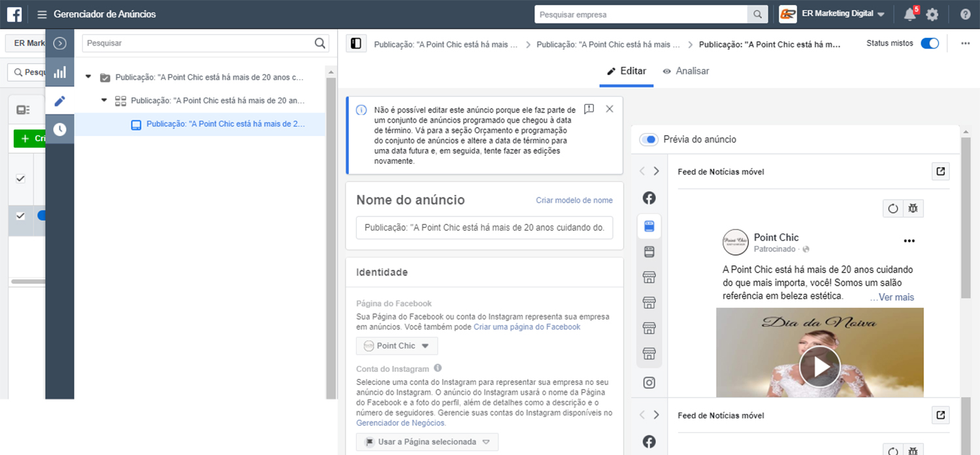Open the Point Chic page dropdown

[x=397, y=346]
